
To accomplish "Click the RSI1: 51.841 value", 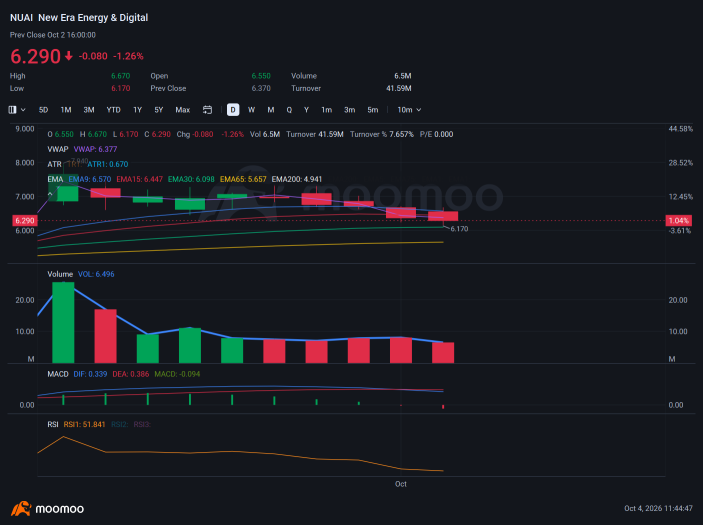I will [x=84, y=425].
